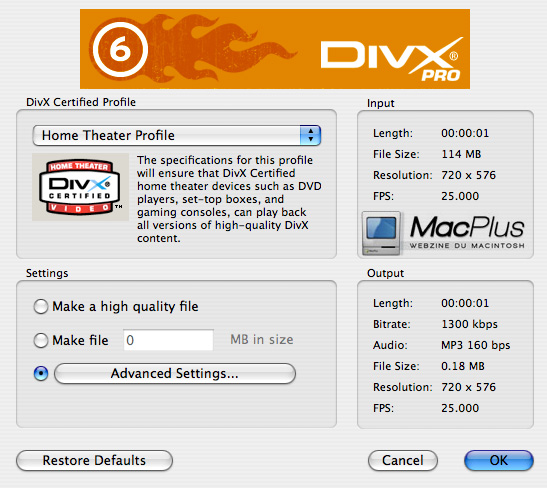Click the MB file size input field
The image size is (547, 488).
coord(168,340)
